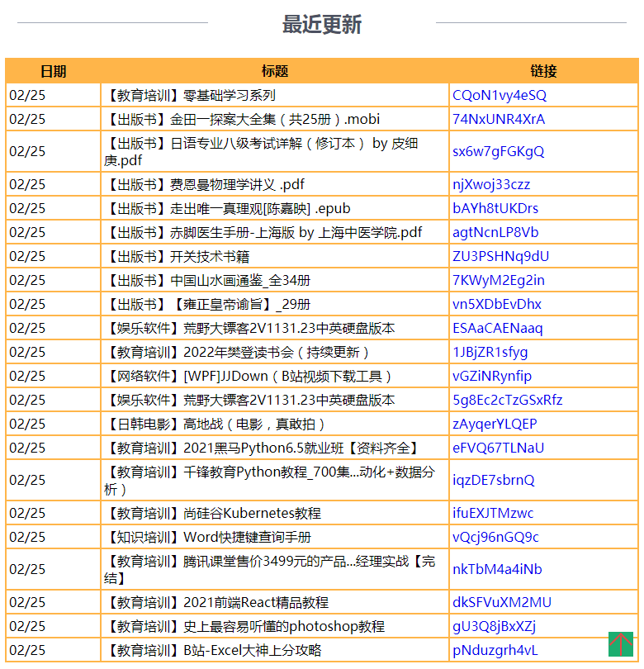
Task: Click the 02/25 date in the 零基础学习系列 row
Action: 27,95
